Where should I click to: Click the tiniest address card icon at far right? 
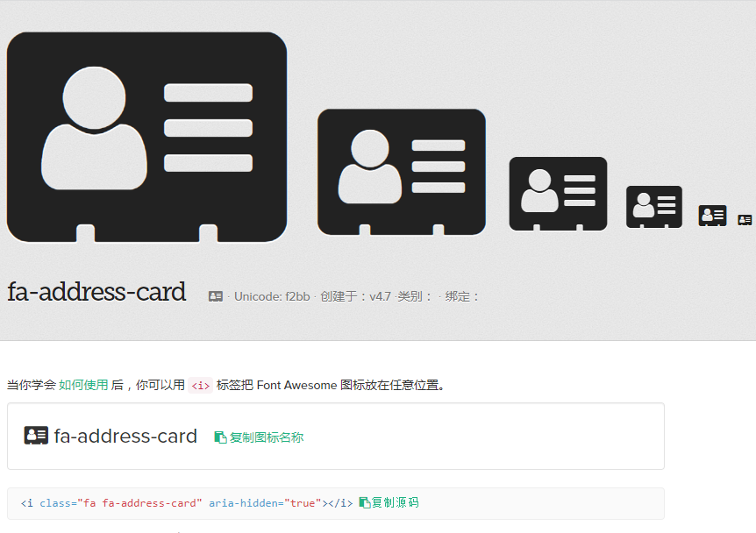pos(745,220)
